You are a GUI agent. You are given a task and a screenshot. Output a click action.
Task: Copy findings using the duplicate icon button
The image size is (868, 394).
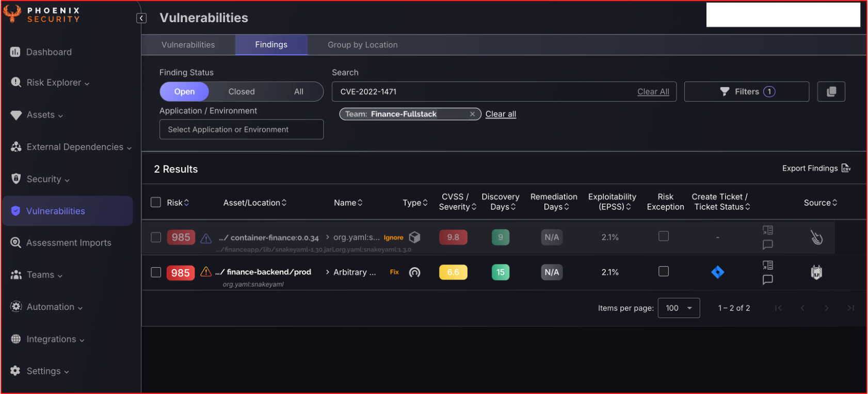[831, 92]
